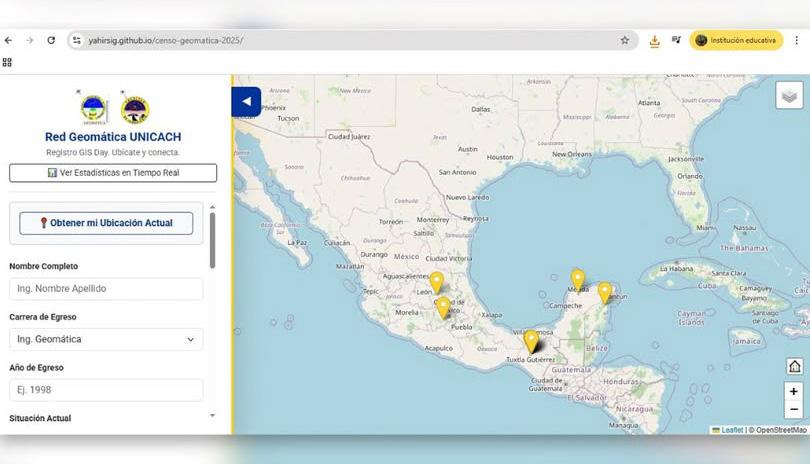
Task: Open the Leaflet attribution link
Action: coord(731,430)
